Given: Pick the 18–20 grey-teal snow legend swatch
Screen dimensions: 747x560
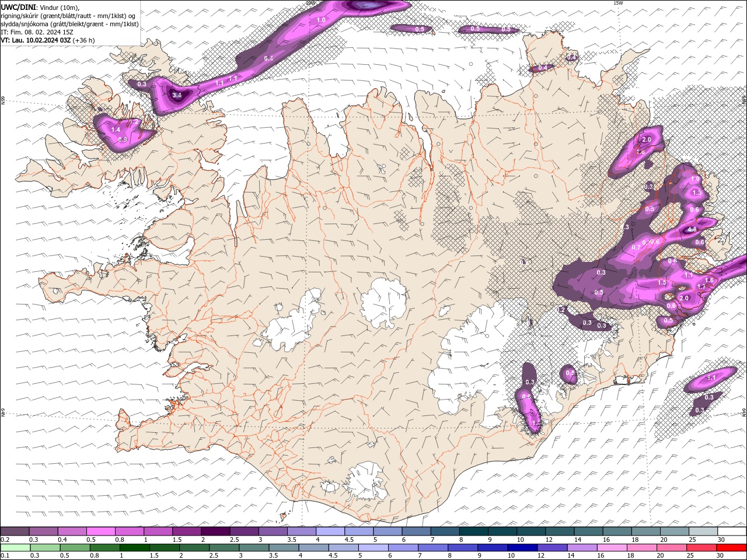Looking at the screenshot, I should point(646,531).
